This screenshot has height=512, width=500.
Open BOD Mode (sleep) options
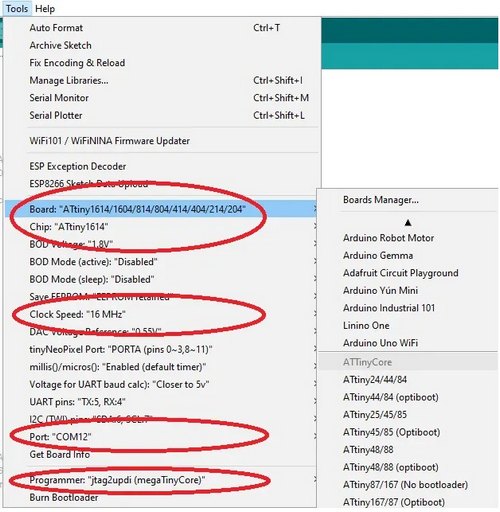tap(162, 279)
